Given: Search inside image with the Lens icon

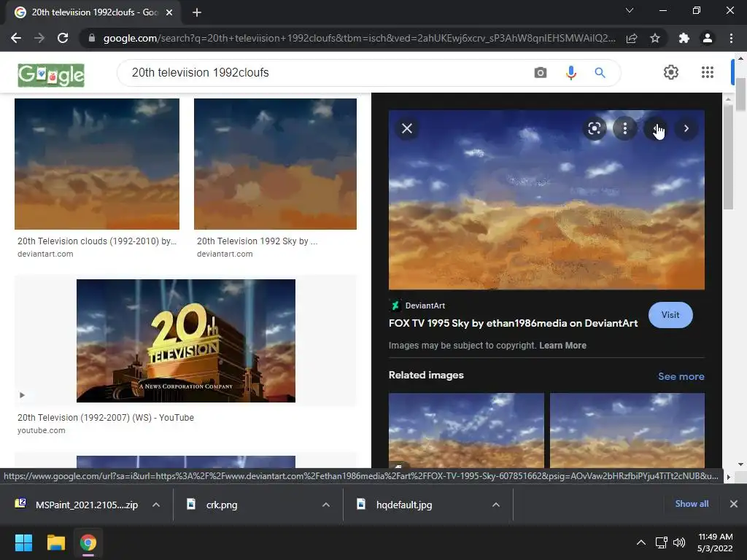Looking at the screenshot, I should coord(594,128).
